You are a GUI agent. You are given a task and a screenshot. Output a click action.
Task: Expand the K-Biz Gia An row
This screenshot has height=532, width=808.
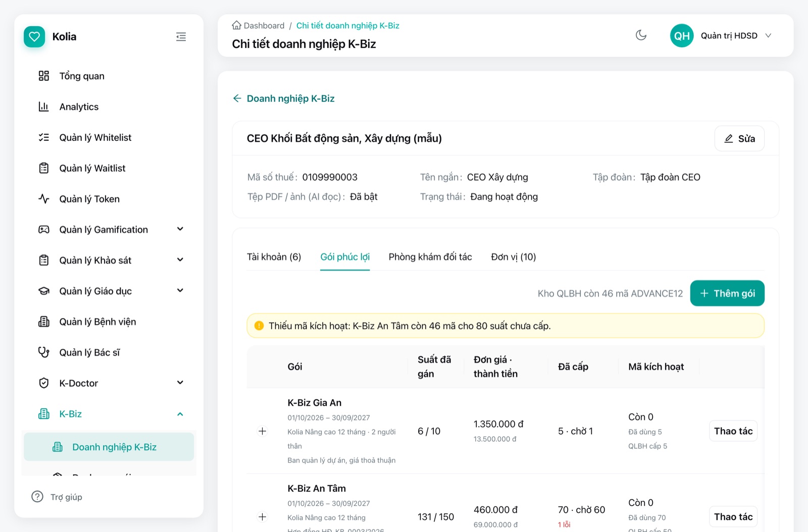[x=262, y=431]
